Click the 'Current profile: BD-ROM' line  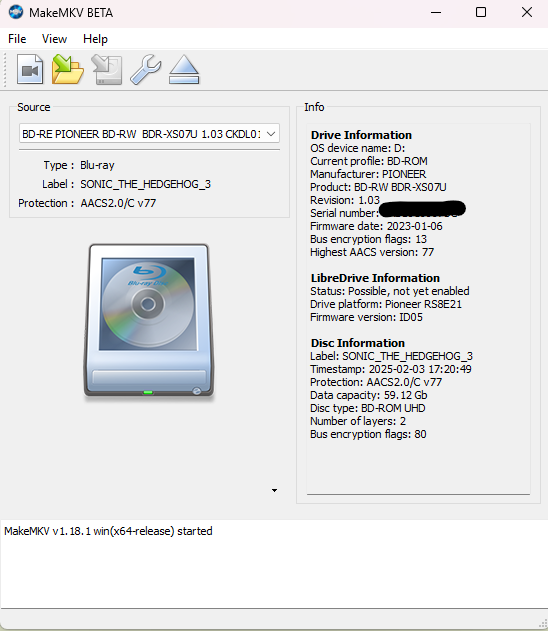(x=369, y=161)
